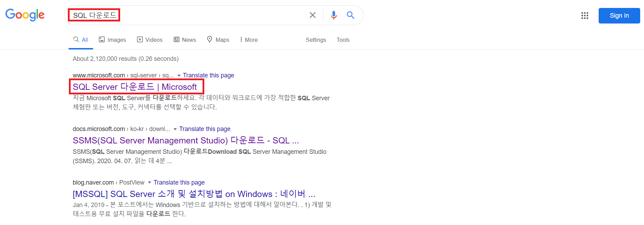Image resolution: width=644 pixels, height=225 pixels.
Task: Select the All results tab
Action: 81,40
